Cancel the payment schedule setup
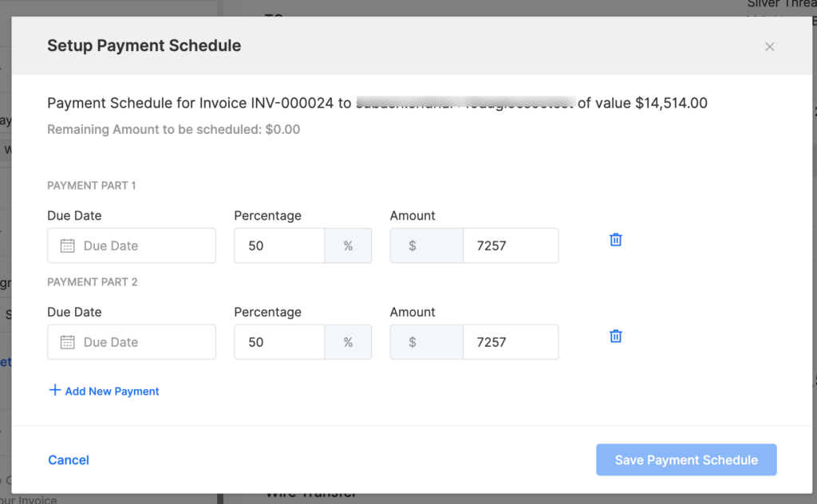 coord(69,460)
